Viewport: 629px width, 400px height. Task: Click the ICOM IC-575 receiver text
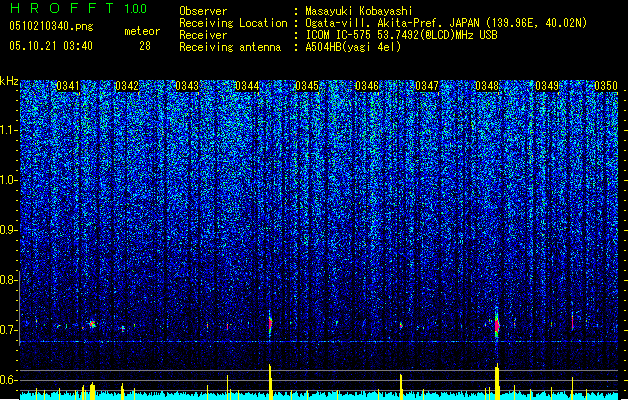point(401,35)
